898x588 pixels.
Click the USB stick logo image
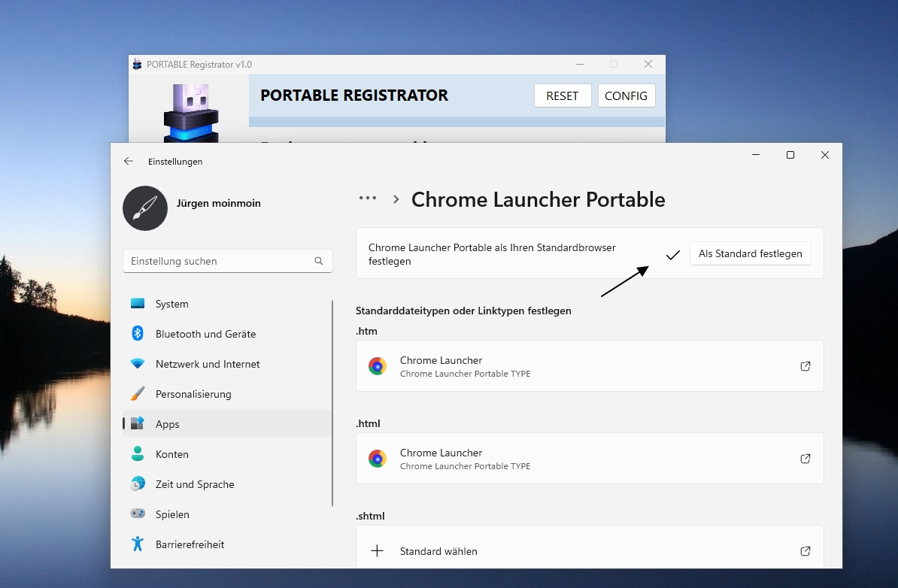pyautogui.click(x=191, y=114)
